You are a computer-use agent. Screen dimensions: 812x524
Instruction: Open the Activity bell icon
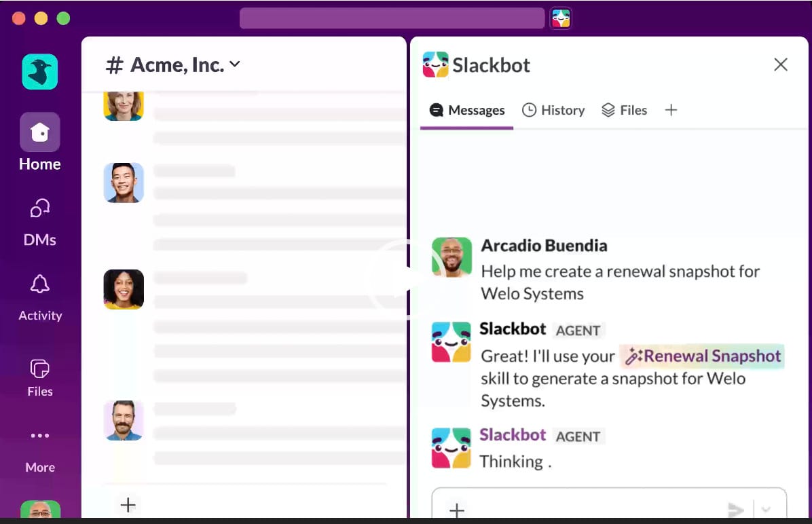click(39, 285)
